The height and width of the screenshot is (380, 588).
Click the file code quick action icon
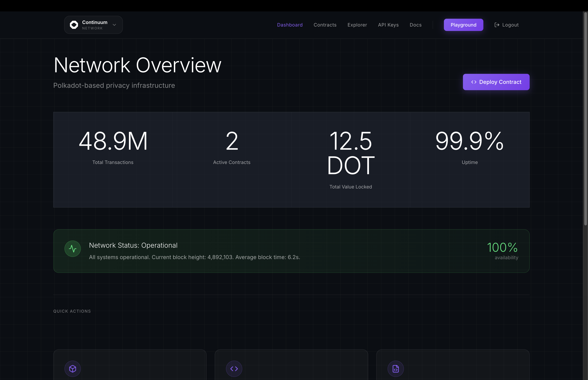(x=396, y=369)
